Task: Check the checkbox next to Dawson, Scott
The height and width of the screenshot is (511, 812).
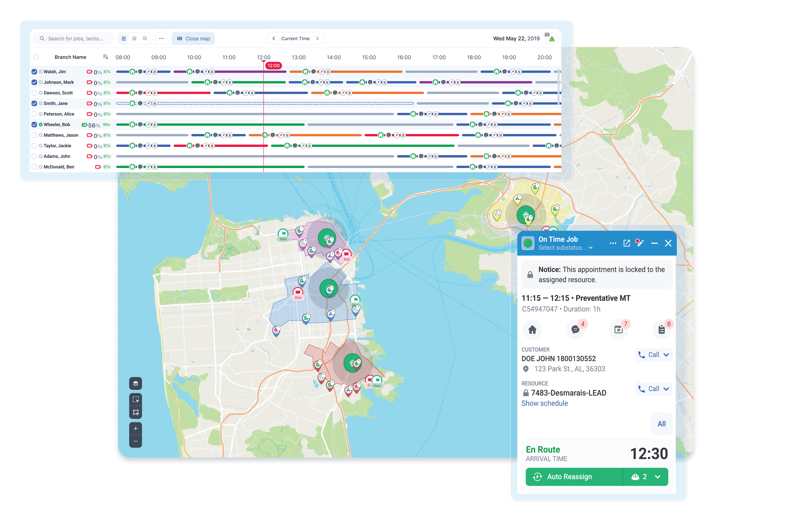Action: point(34,92)
